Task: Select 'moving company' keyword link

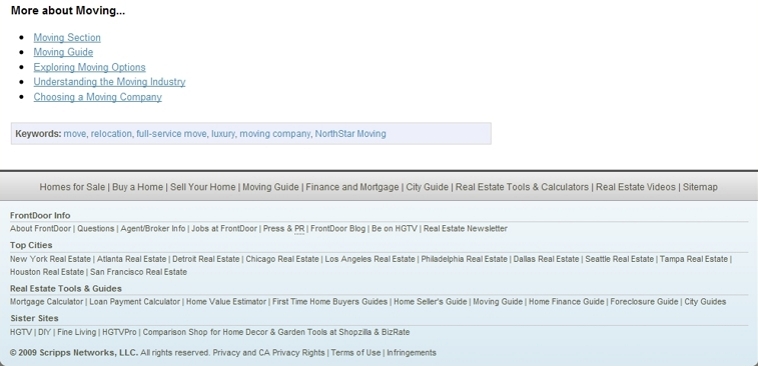Action: pos(275,134)
